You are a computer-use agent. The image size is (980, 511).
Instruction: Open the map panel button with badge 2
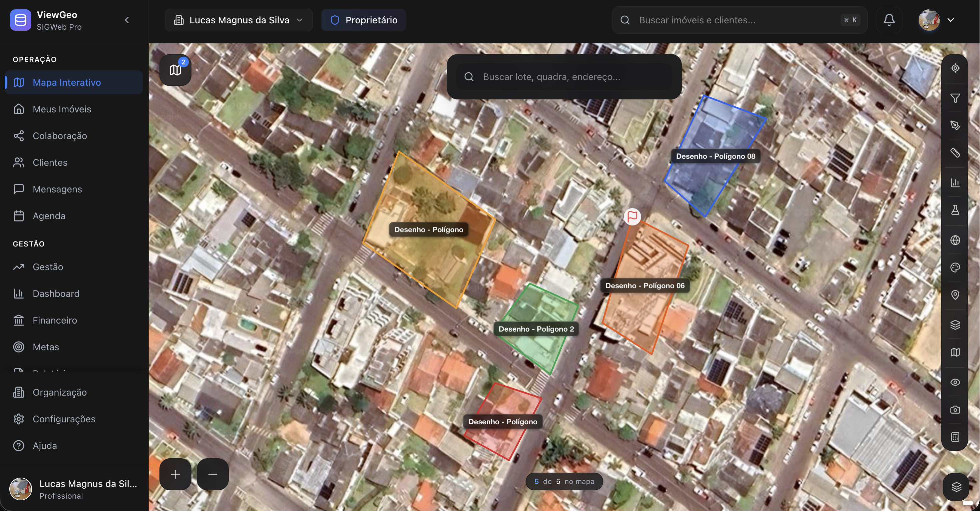pyautogui.click(x=175, y=70)
